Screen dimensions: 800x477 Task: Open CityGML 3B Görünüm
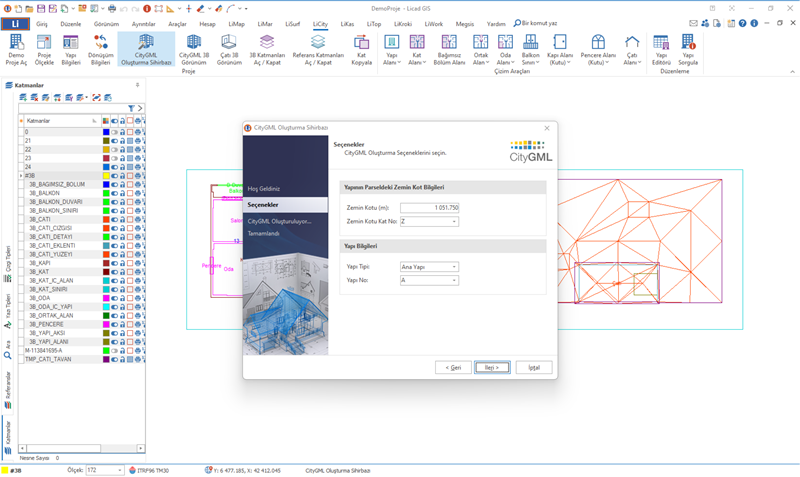[x=194, y=49]
